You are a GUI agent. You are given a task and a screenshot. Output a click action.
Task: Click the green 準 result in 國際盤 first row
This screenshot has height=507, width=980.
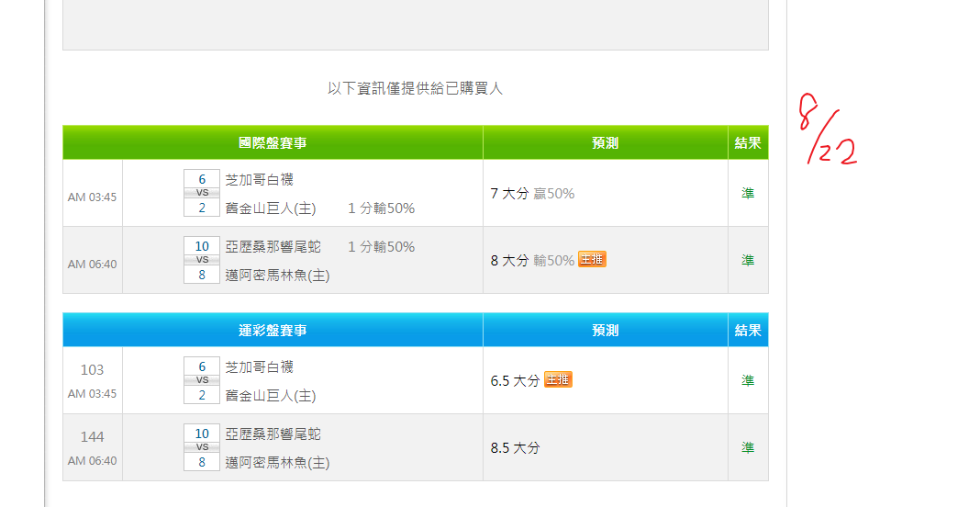748,193
